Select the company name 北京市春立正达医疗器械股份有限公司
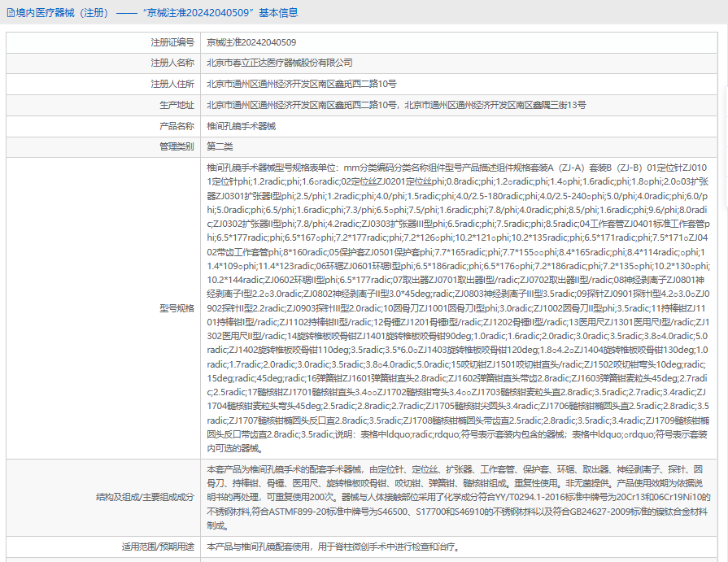 pos(280,63)
